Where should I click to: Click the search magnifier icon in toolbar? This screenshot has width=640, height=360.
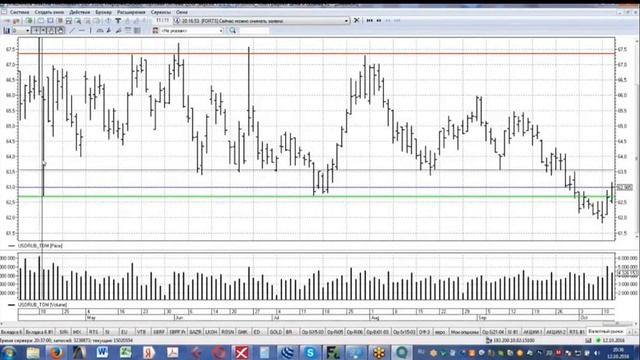point(232,31)
